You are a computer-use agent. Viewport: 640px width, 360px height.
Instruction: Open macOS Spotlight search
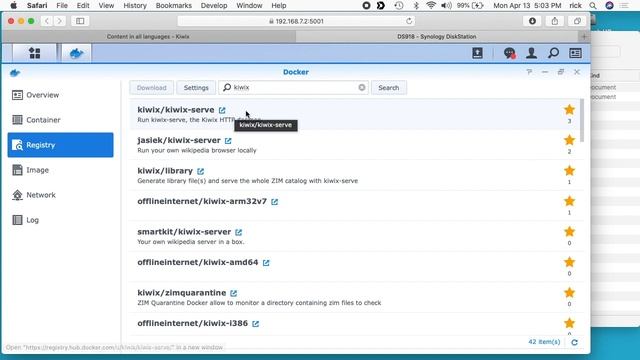(x=593, y=6)
